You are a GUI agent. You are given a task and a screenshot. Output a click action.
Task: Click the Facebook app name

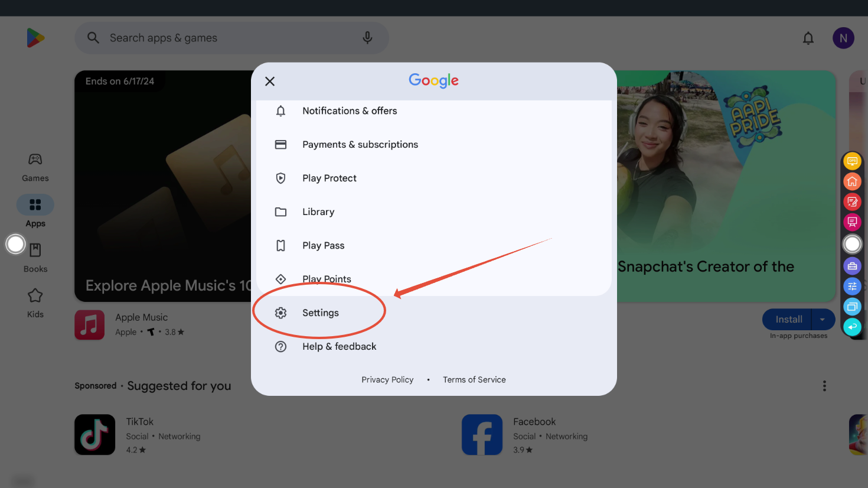pos(534,422)
